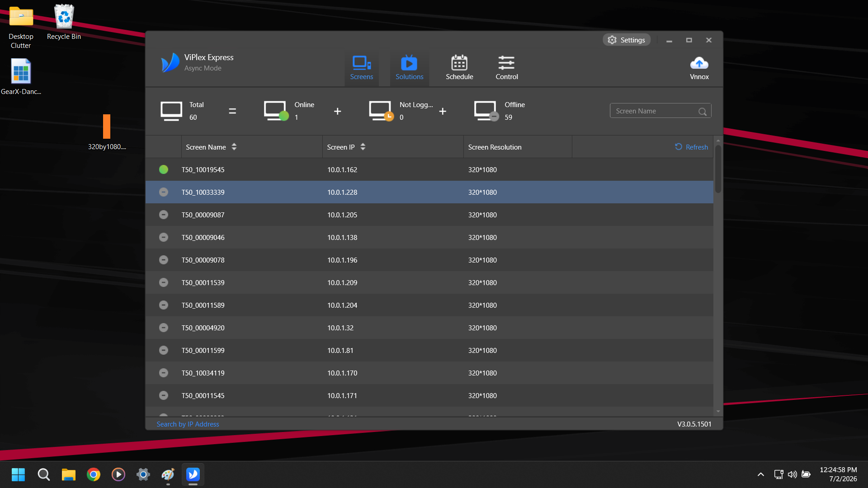
Task: Select screen name T50_10019545
Action: click(203, 169)
